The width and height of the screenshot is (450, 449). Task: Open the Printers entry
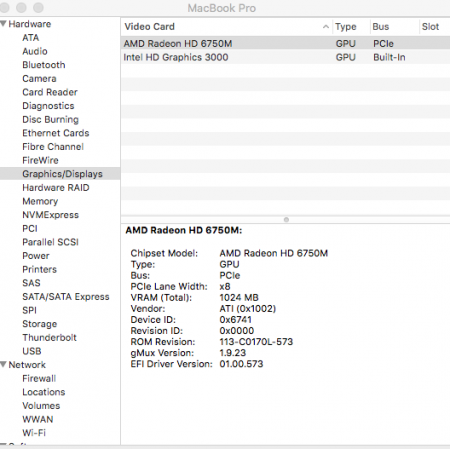pos(39,269)
